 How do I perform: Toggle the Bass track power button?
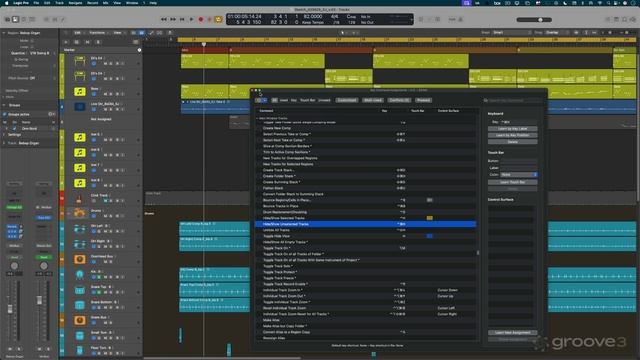(x=94, y=94)
